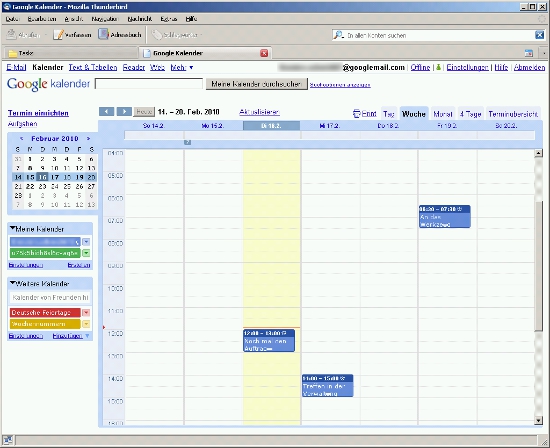Open Deutsche Feiertage options dropdown
Image resolution: width=550 pixels, height=448 pixels.
click(86, 312)
